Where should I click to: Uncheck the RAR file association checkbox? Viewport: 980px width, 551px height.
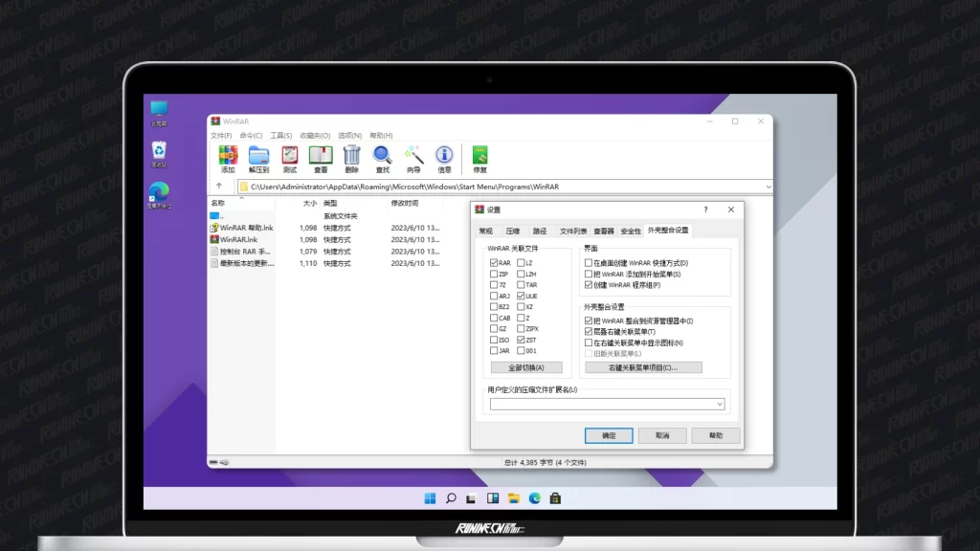(x=494, y=262)
